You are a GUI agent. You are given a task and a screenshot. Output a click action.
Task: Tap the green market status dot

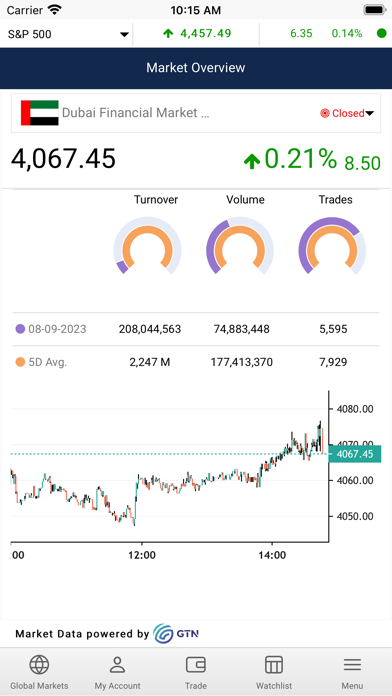pos(381,33)
